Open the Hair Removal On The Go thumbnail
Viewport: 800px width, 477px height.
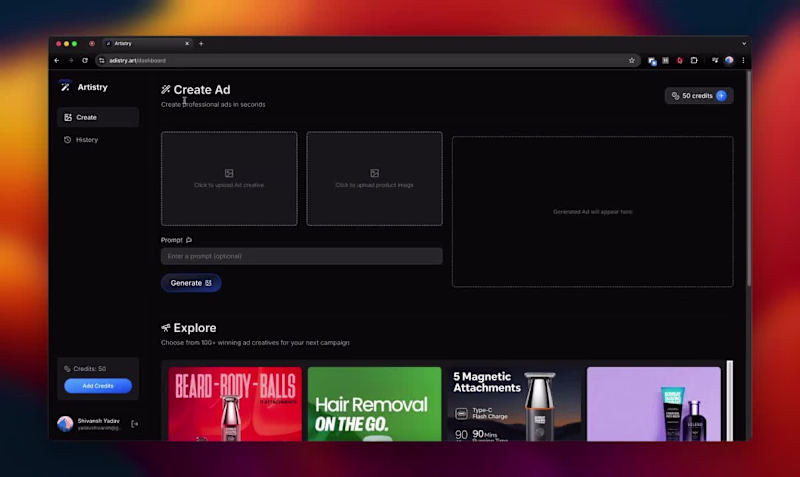[374, 404]
